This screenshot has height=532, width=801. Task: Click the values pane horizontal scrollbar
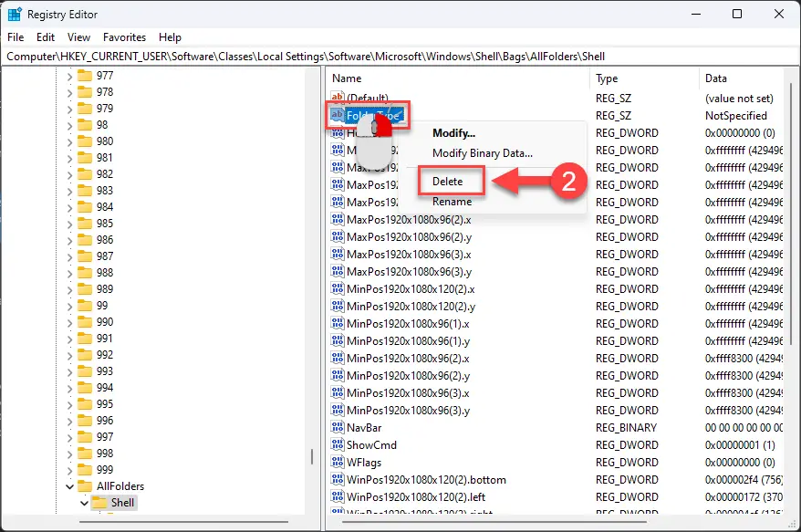(x=494, y=522)
